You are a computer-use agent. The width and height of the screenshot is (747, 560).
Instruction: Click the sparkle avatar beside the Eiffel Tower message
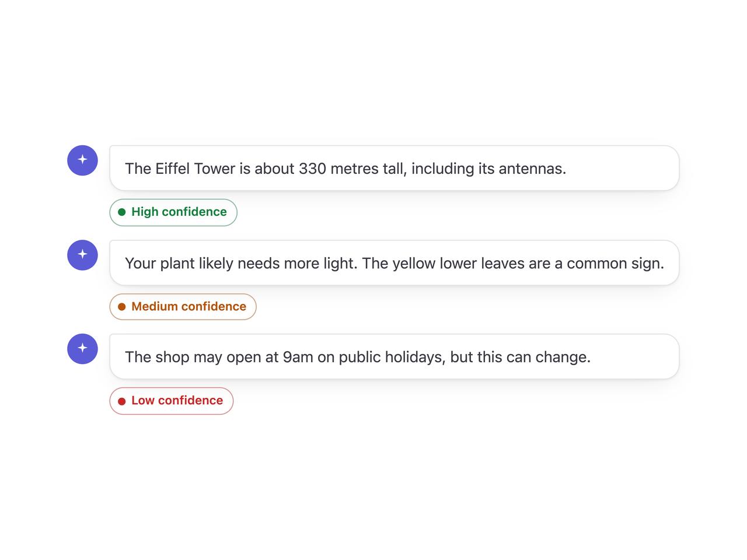[82, 160]
